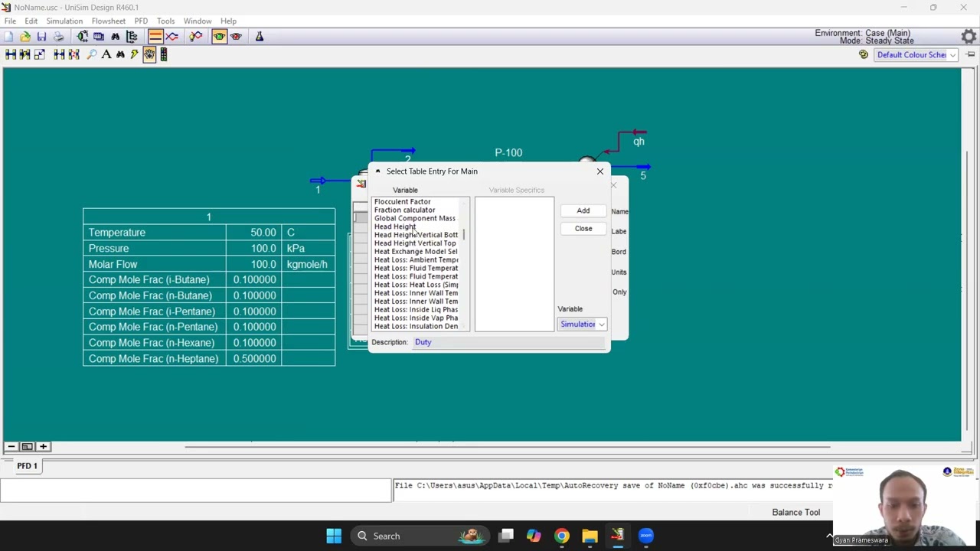Close the Select Table Entry dialog with X
The image size is (980, 551).
(600, 171)
